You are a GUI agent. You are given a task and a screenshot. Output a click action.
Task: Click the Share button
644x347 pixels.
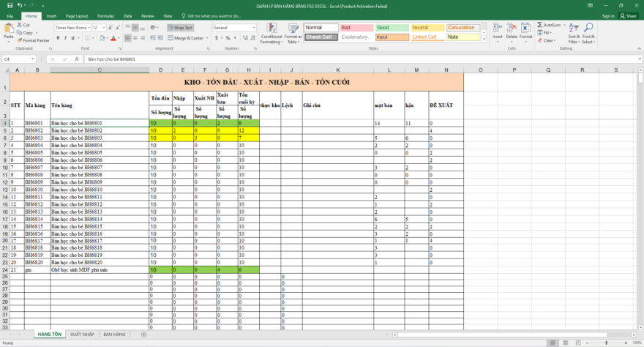(x=627, y=15)
